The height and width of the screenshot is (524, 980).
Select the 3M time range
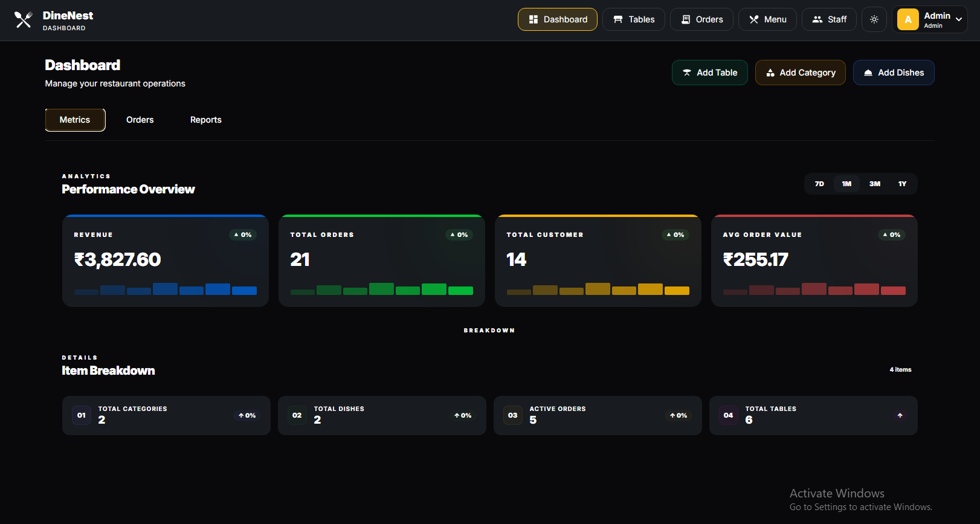click(874, 184)
